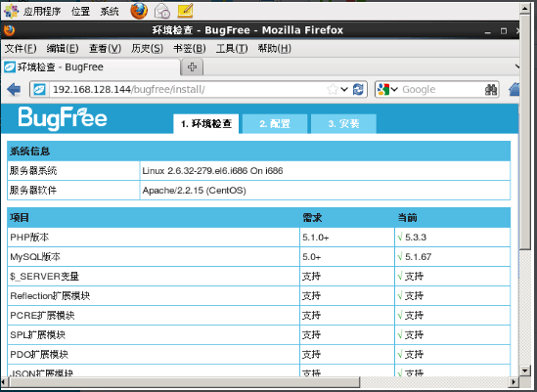Click the horizontal scrollbar left arrow

[x=4, y=381]
